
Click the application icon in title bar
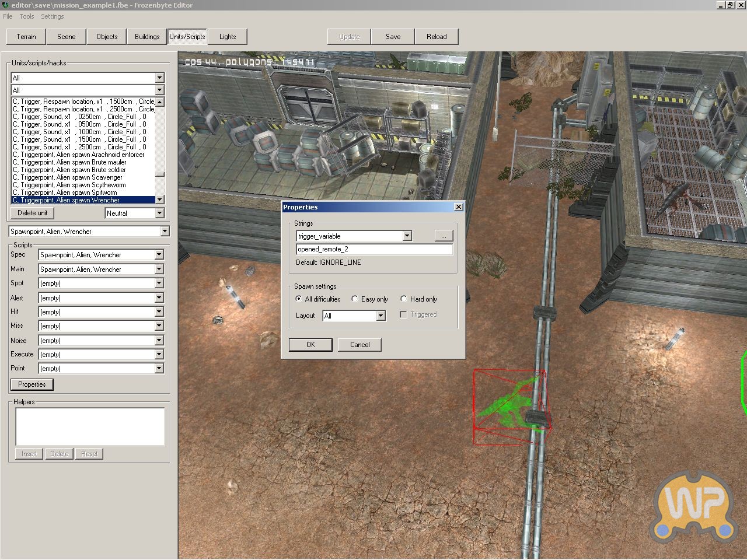(5, 5)
